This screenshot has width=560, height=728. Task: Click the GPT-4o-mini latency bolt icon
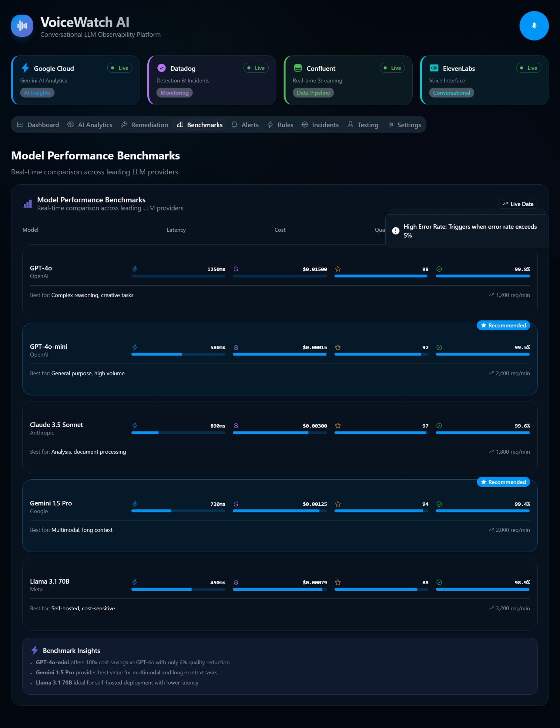pos(135,347)
